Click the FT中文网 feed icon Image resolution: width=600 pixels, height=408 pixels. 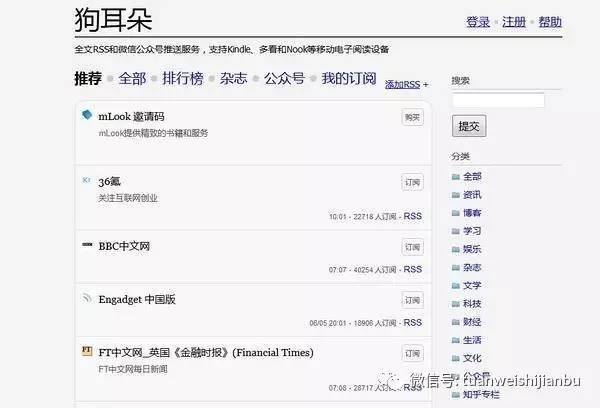pos(87,351)
